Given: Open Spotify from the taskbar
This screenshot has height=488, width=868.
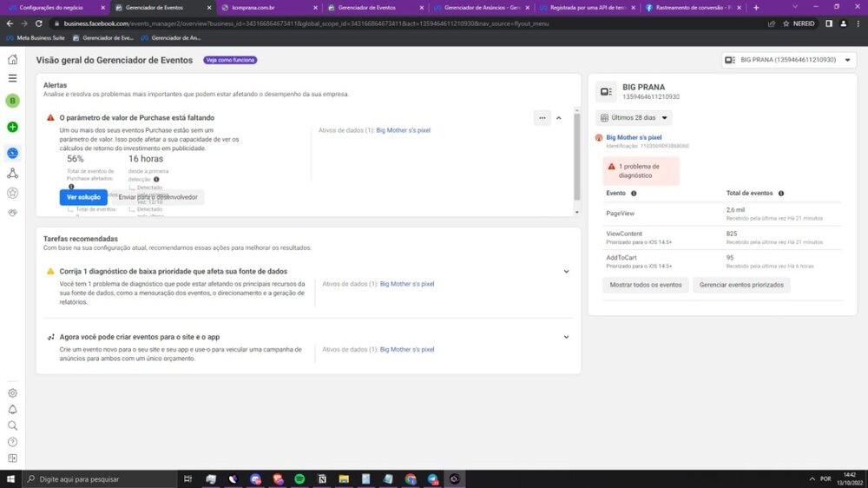Looking at the screenshot, I should coord(299,478).
